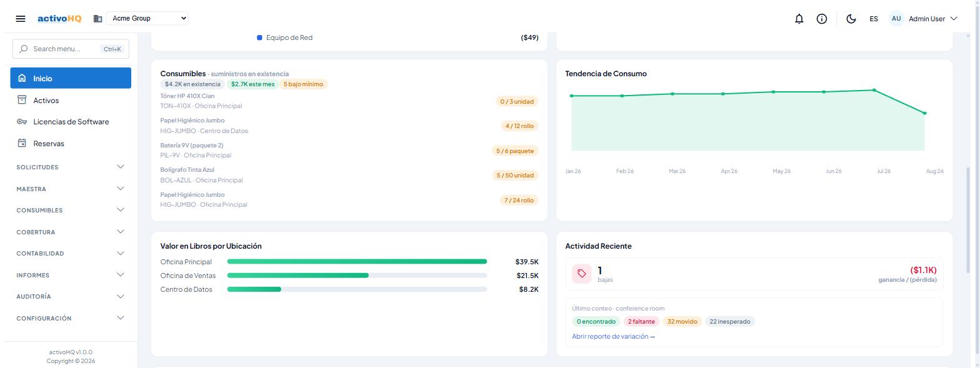Screen dimensions: 980x368
Task: Open the info icon in header
Action: tap(822, 19)
